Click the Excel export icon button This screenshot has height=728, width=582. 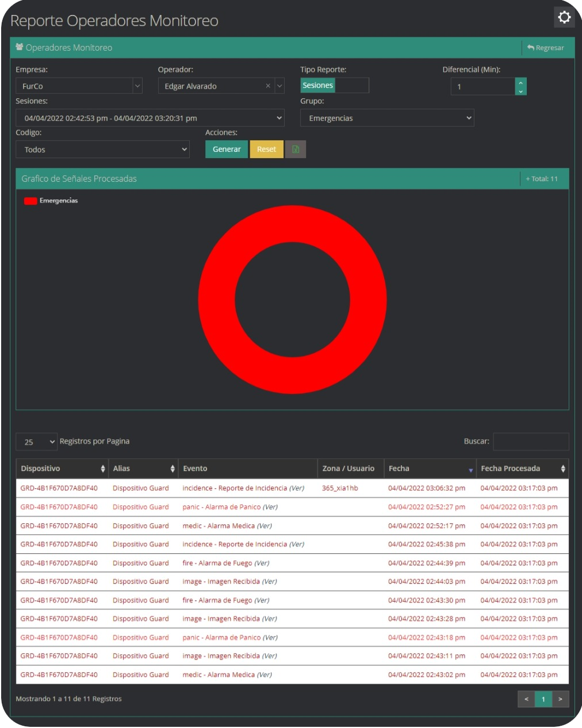pos(296,150)
